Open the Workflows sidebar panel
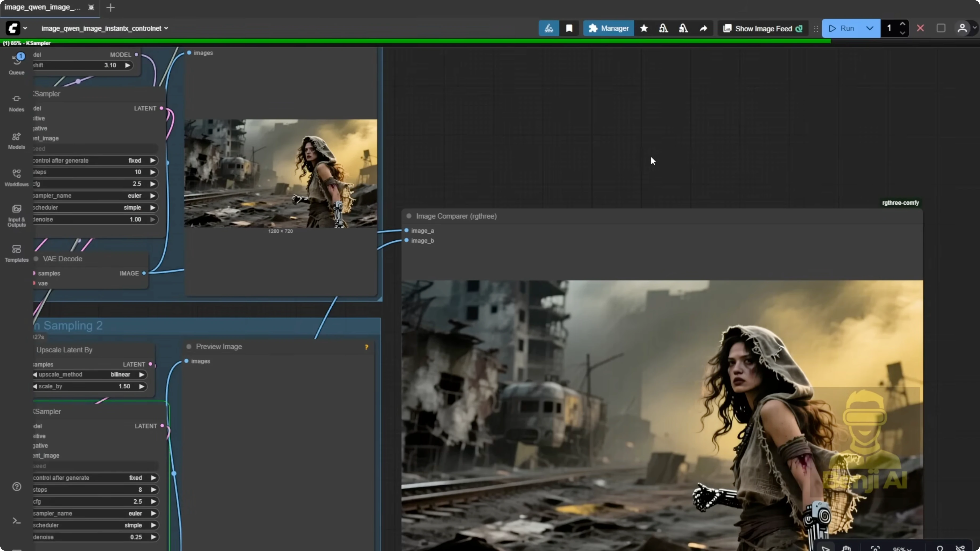This screenshot has width=980, height=551. click(x=16, y=178)
